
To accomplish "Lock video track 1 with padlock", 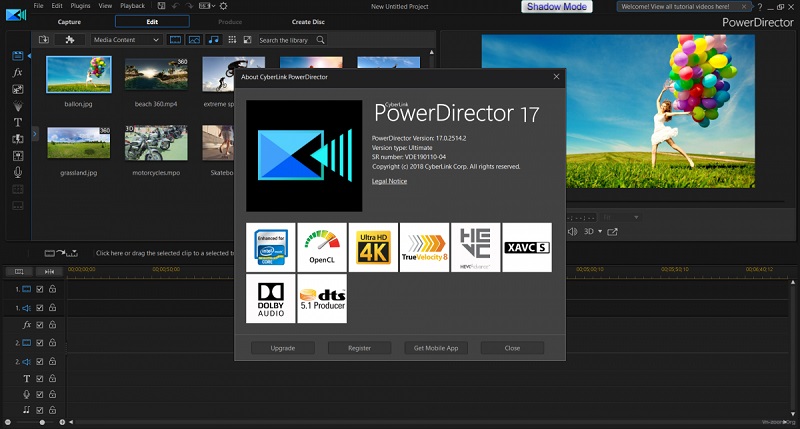I will tap(52, 289).
